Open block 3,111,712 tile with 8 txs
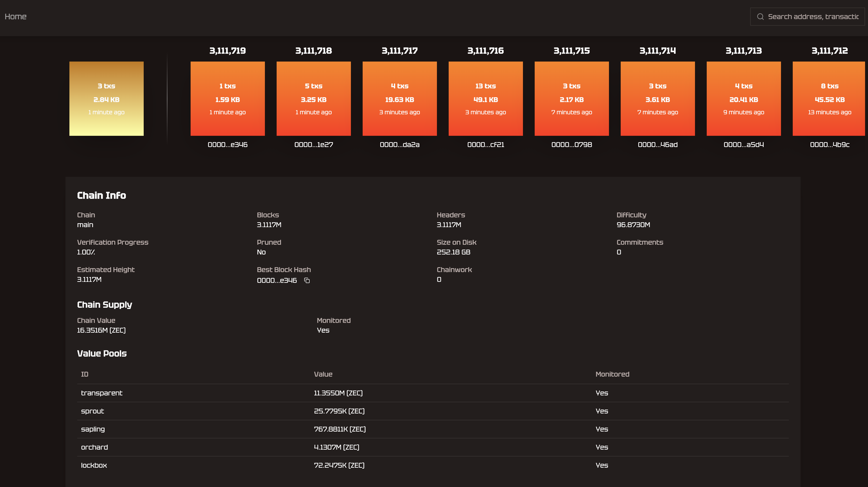868x487 pixels. coord(829,99)
